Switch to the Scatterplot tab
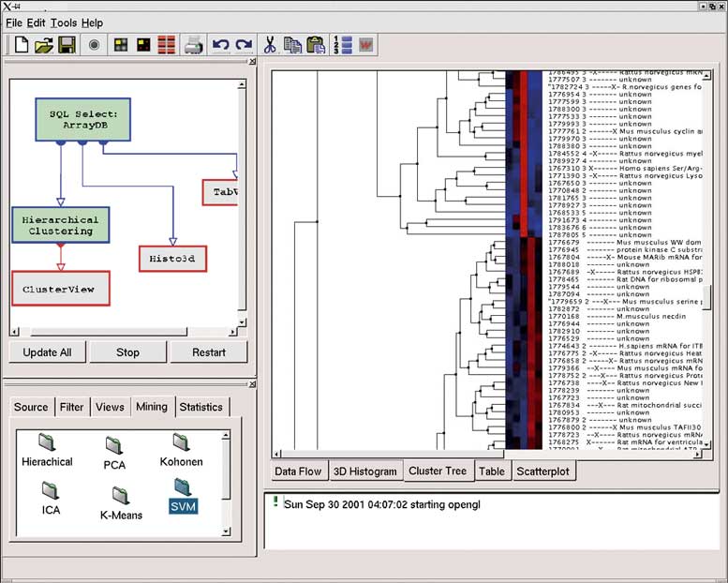 [x=543, y=471]
